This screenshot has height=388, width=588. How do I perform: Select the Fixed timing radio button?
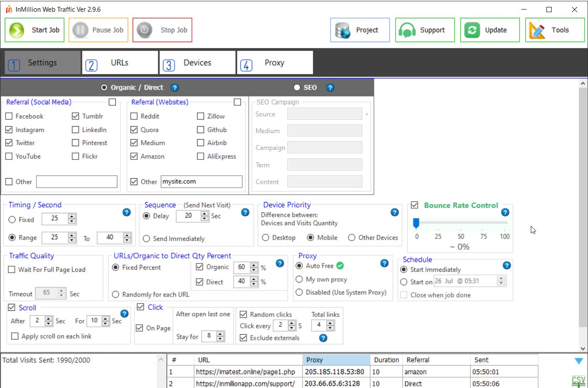point(12,220)
